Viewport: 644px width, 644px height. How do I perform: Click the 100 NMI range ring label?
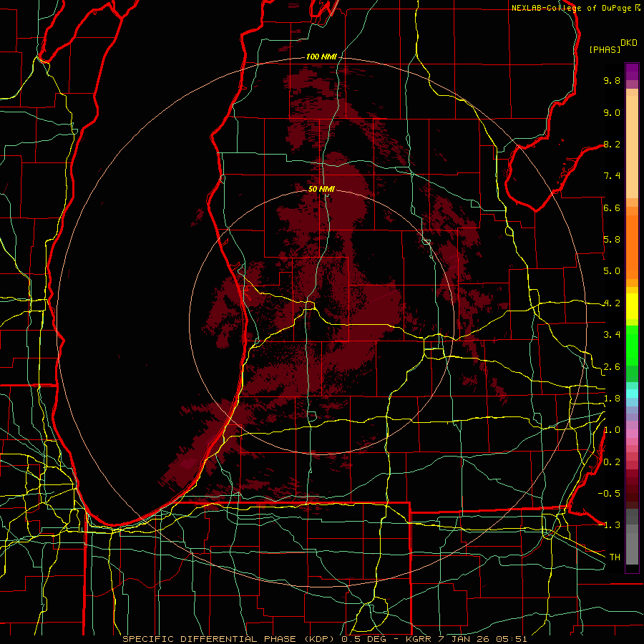pyautogui.click(x=321, y=57)
